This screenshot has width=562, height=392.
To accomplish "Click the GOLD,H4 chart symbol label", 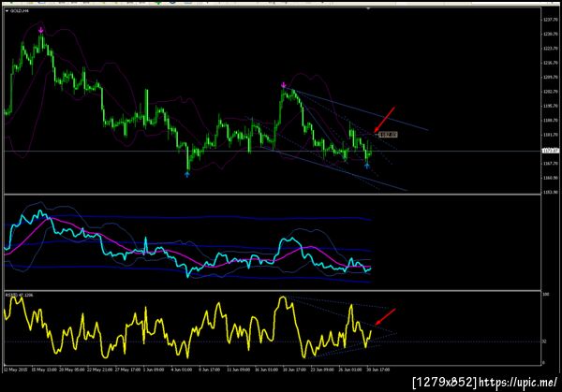I will pos(20,11).
